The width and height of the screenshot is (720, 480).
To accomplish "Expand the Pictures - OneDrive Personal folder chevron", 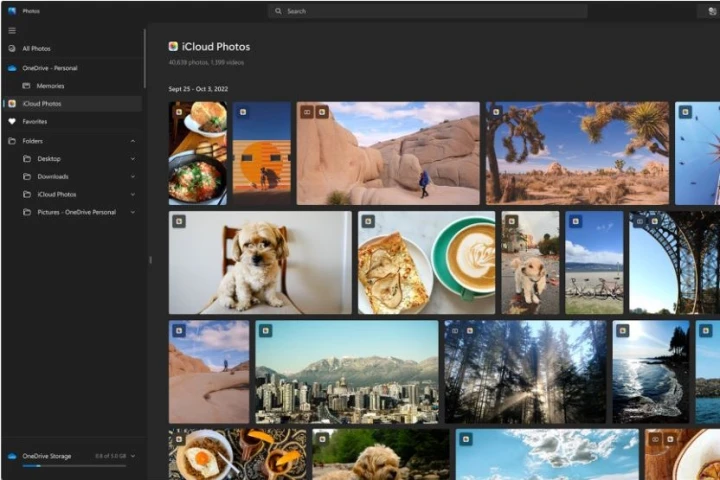I will [133, 212].
